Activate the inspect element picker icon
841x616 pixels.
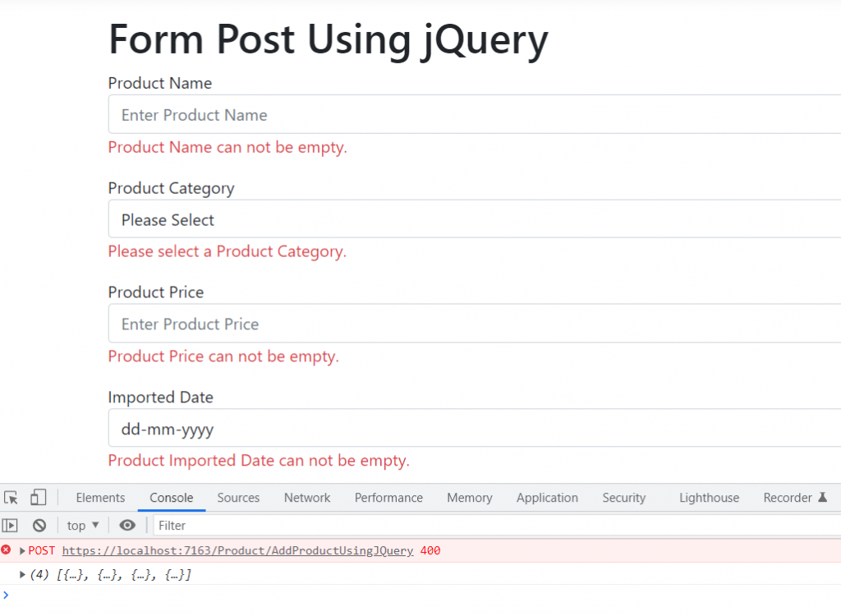[x=11, y=498]
